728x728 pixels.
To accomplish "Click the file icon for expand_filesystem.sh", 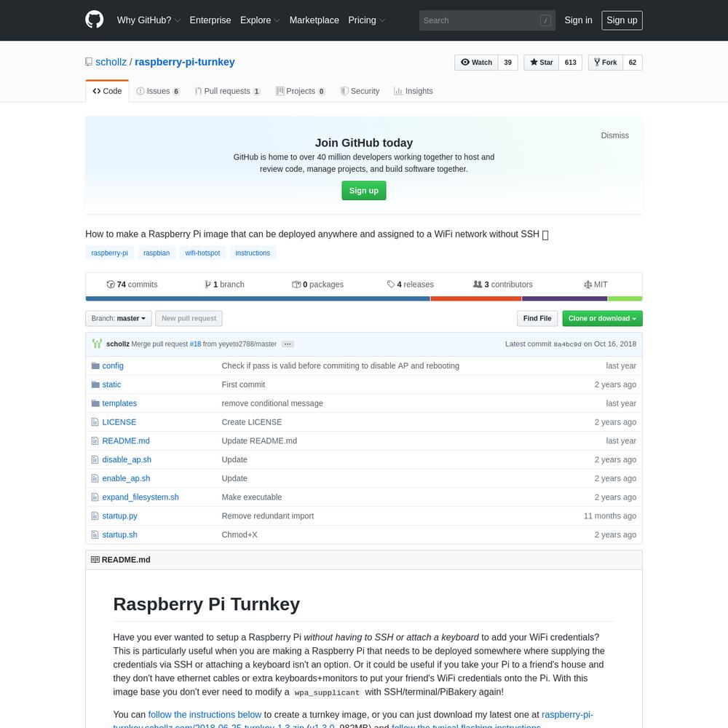I will point(95,497).
